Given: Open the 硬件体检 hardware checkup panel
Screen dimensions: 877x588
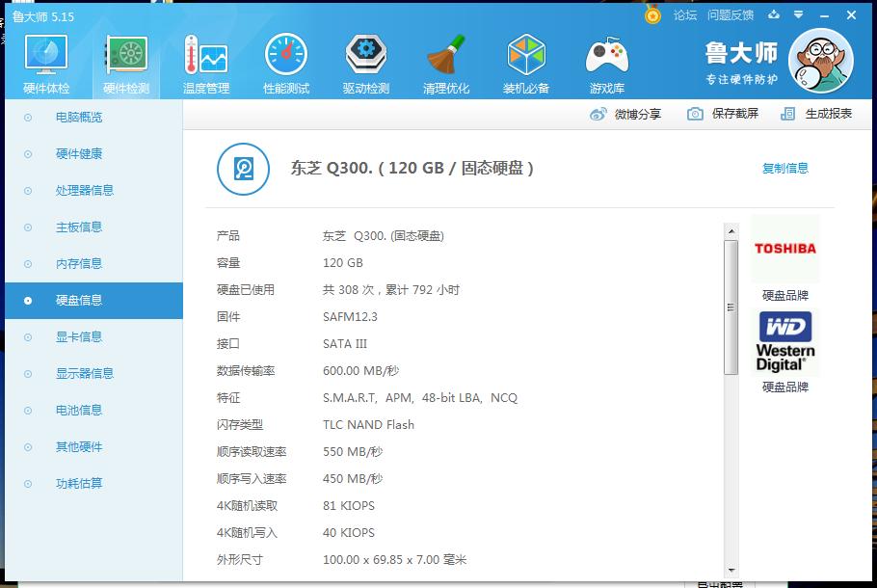Looking at the screenshot, I should 44,61.
